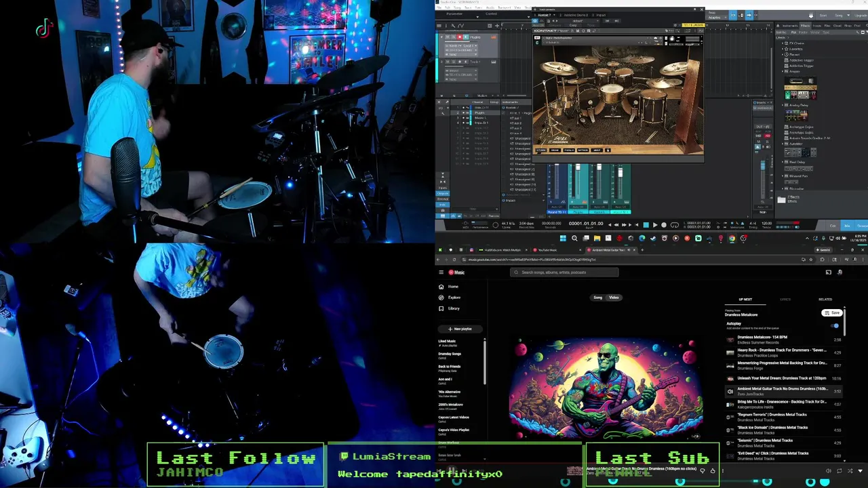Viewport: 868px width, 488px height.
Task: Click Rewind in Studio One transport bar
Action: [x=616, y=224]
